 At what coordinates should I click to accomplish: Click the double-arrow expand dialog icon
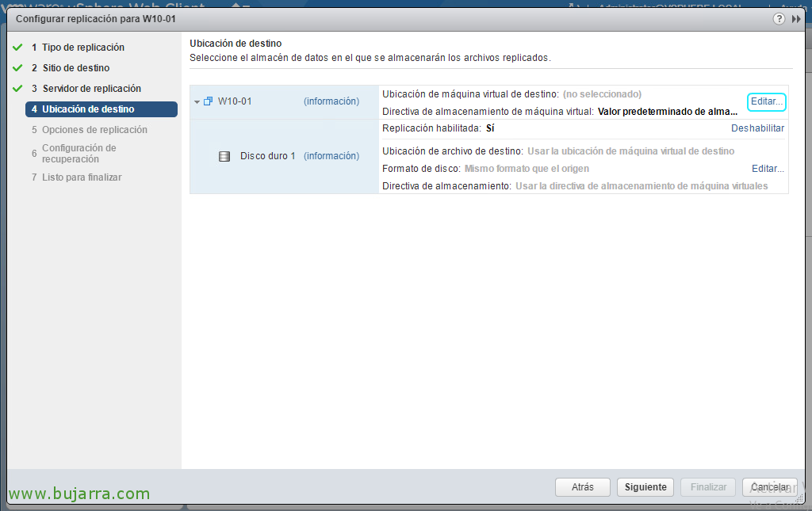[796, 19]
